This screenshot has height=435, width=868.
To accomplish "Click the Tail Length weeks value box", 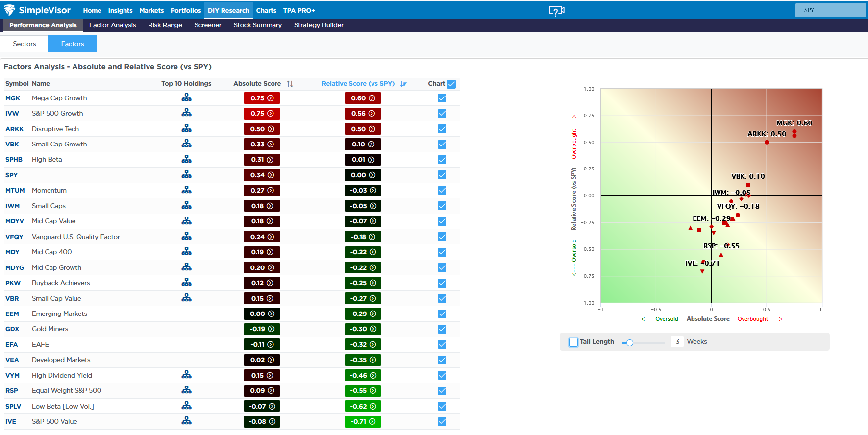I will (677, 341).
